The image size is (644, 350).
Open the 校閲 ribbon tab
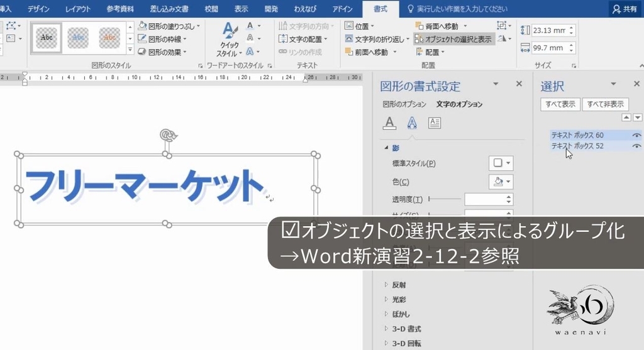click(x=211, y=9)
